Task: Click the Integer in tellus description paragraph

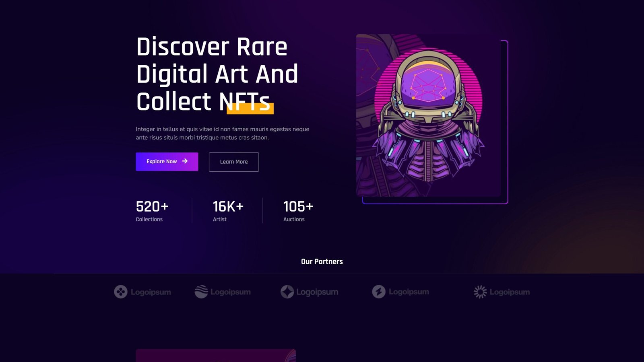Action: [x=223, y=133]
